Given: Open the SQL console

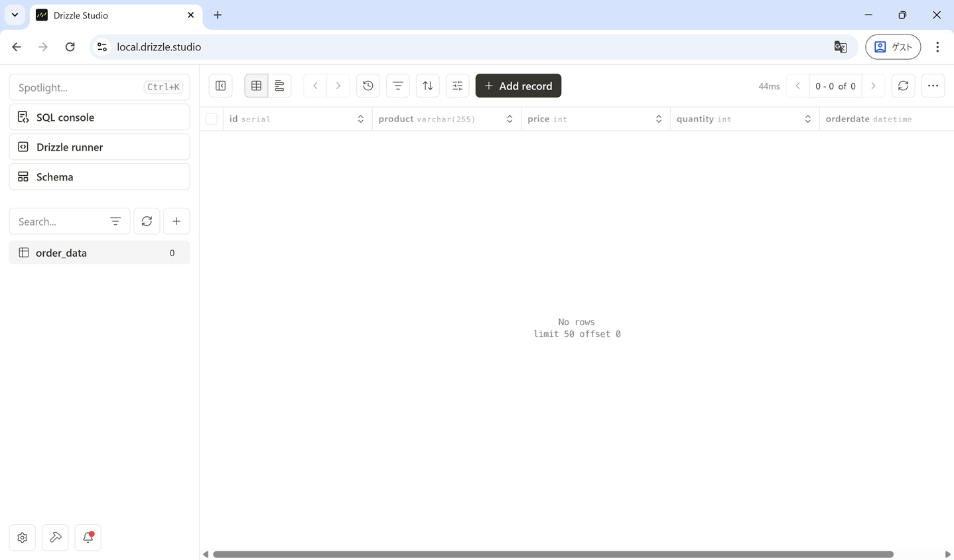Looking at the screenshot, I should [100, 117].
